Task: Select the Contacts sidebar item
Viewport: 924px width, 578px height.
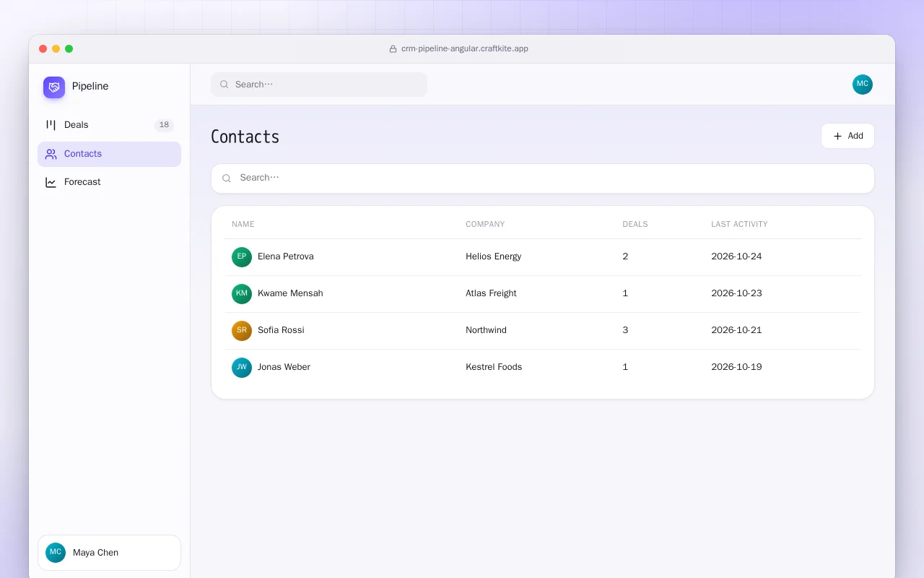Action: (x=109, y=154)
